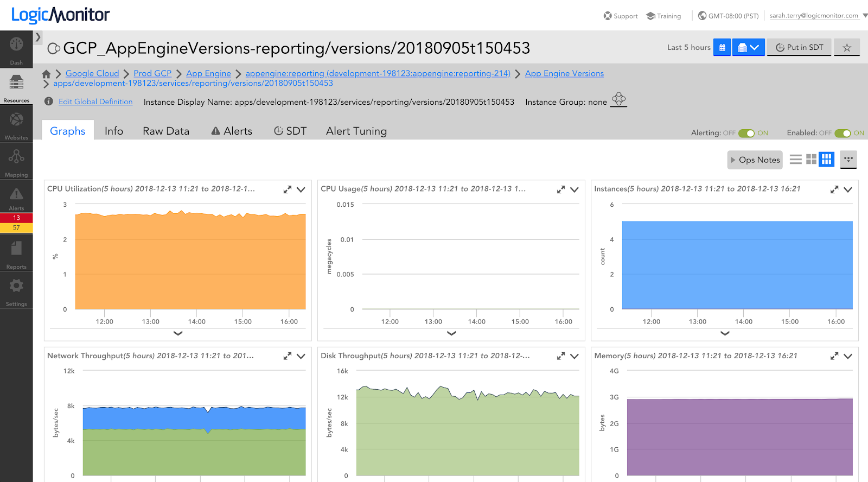The width and height of the screenshot is (868, 482).
Task: Click the GMT-08:00 (PST) timezone indicator
Action: (728, 16)
